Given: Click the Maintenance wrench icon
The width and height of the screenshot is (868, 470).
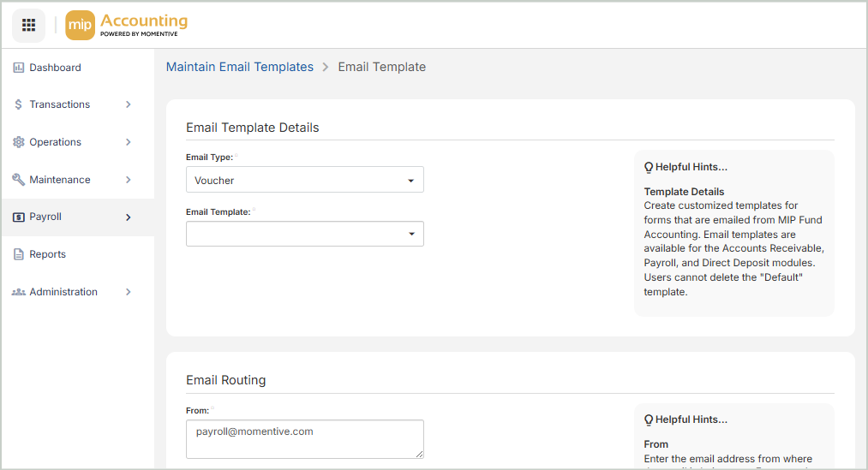Looking at the screenshot, I should [x=19, y=180].
